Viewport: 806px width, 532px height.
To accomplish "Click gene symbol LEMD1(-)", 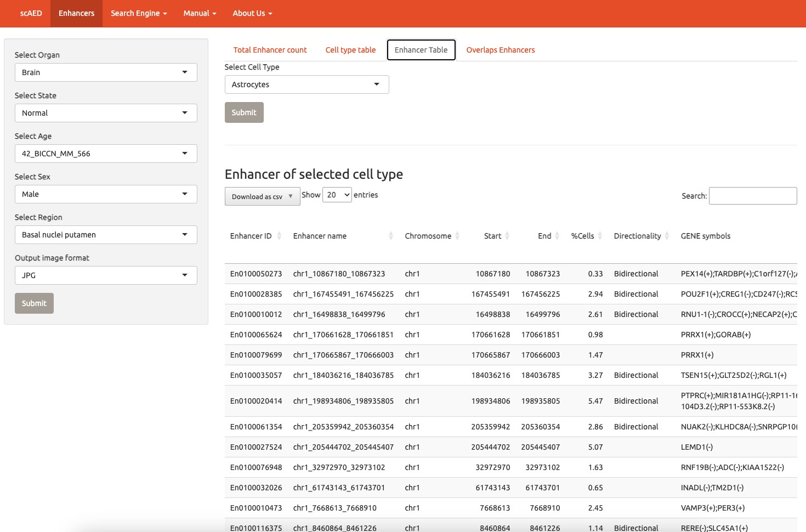I will click(697, 447).
